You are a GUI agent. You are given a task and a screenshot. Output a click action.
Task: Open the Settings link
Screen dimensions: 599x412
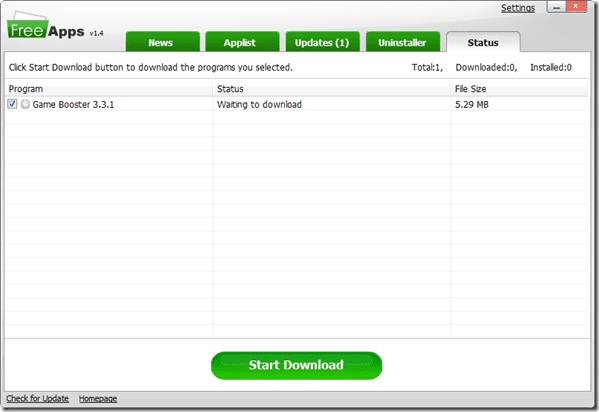tap(518, 8)
